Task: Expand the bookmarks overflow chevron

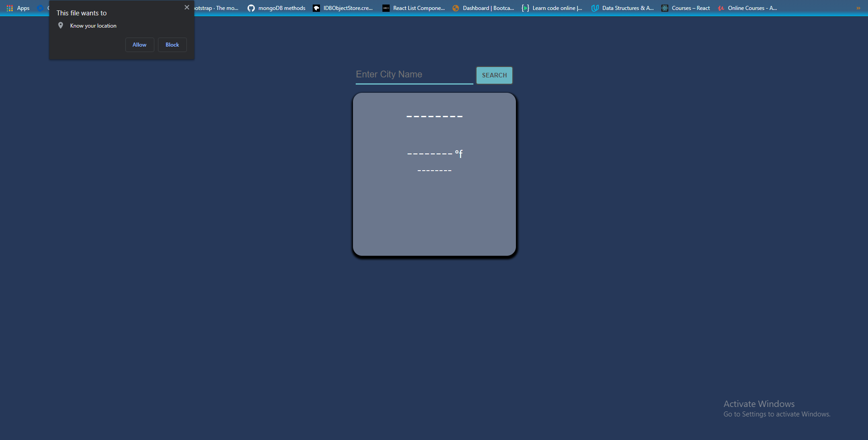Action: [858, 8]
